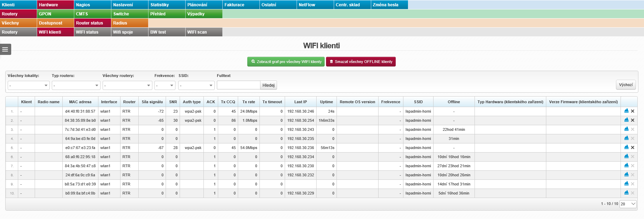Show graph for client e0:c7:67:e3:23:fa
Screen dimensions: 644x219
[626, 147]
